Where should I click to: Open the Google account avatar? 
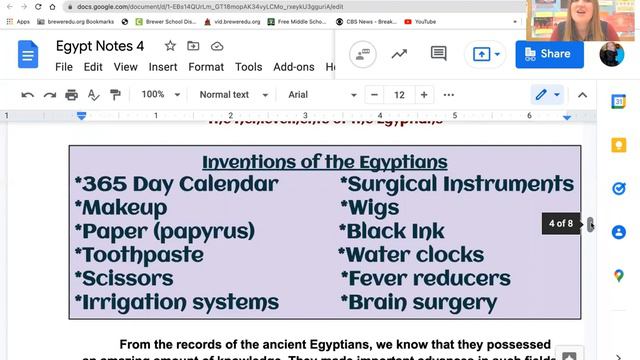(611, 54)
